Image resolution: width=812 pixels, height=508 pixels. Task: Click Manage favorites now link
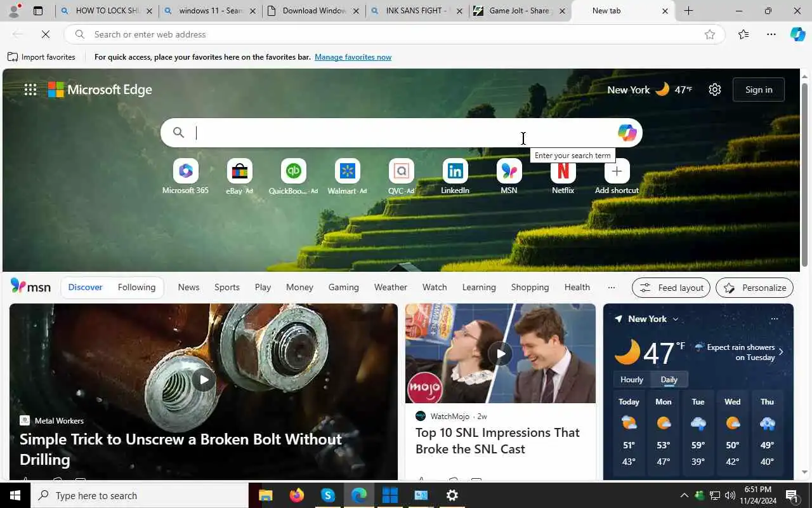coord(353,57)
